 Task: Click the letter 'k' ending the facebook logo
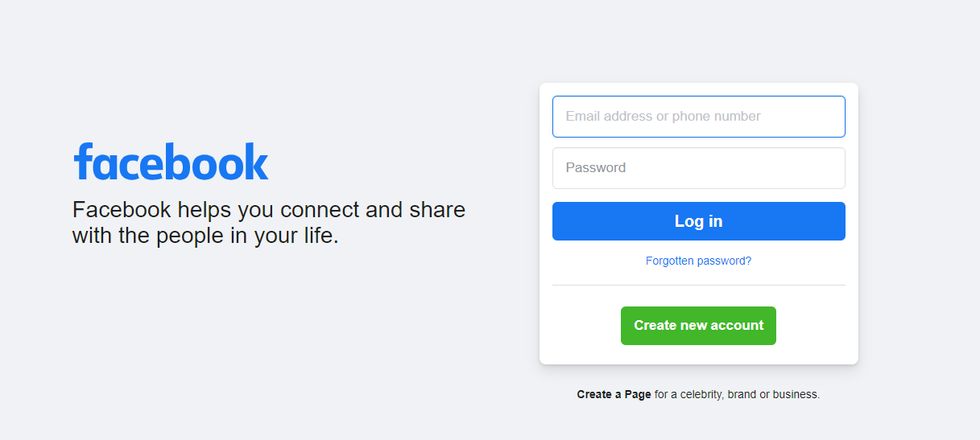pyautogui.click(x=255, y=162)
